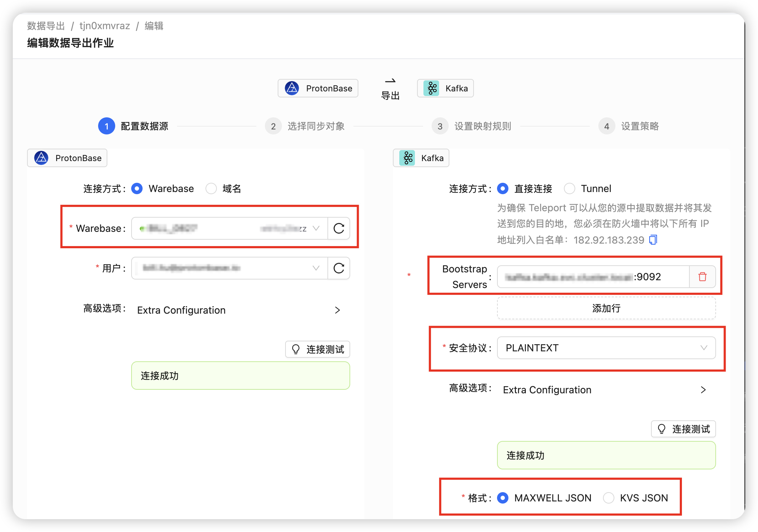Image resolution: width=758 pixels, height=532 pixels.
Task: Click the 添加行 button
Action: click(606, 308)
